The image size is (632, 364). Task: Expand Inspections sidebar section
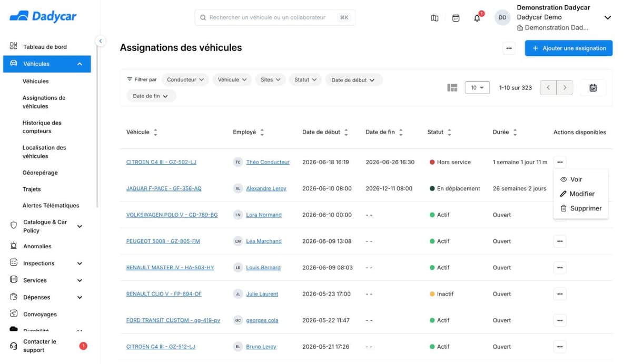click(80, 264)
